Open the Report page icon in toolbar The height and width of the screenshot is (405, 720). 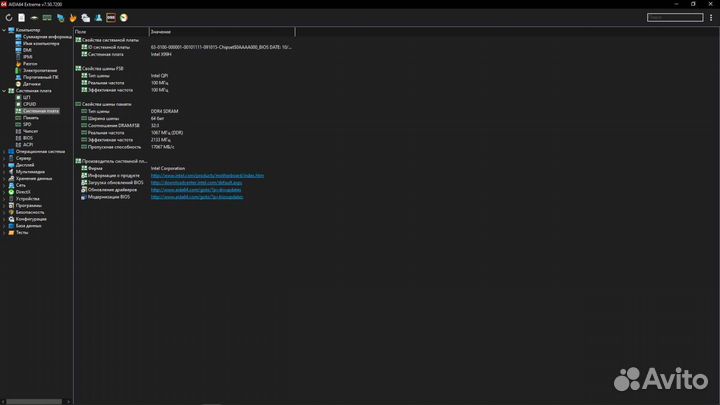pos(21,18)
